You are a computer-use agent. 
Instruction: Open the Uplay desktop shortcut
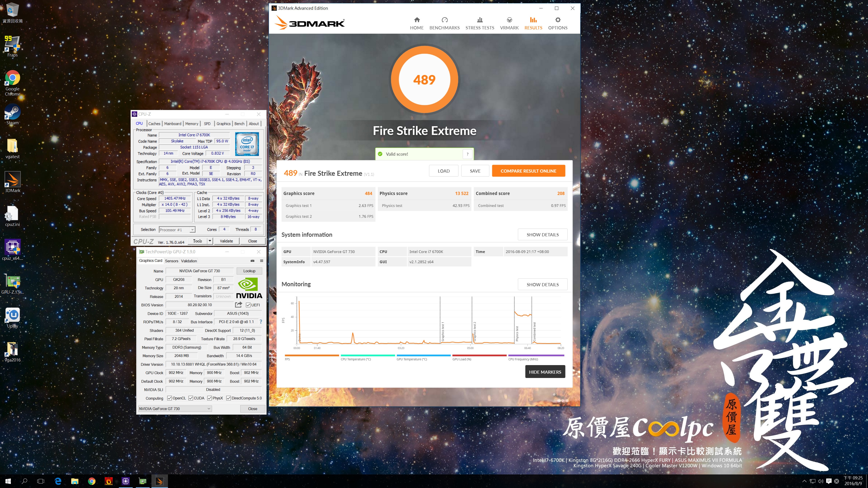[x=12, y=318]
